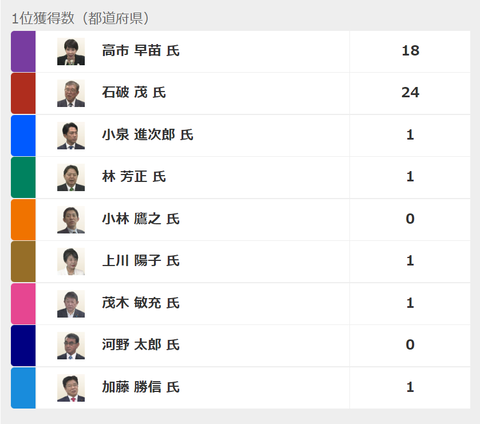The height and width of the screenshot is (424, 480).
Task: Click Hayashi Yoshimasa's portrait photo
Action: (x=71, y=178)
